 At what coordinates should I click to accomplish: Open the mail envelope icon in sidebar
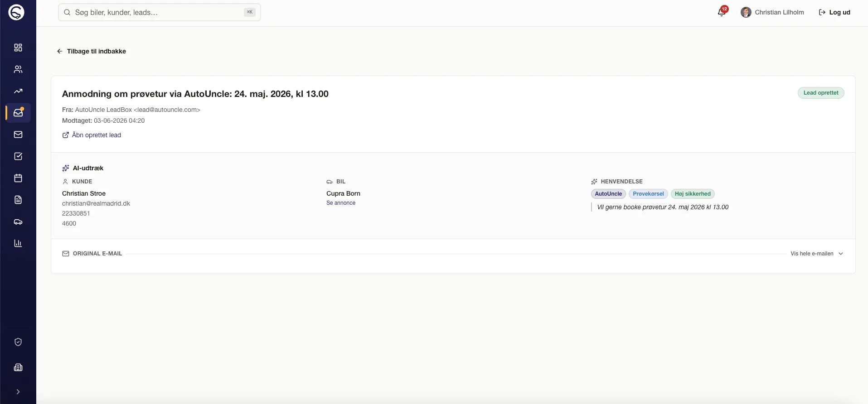(18, 135)
